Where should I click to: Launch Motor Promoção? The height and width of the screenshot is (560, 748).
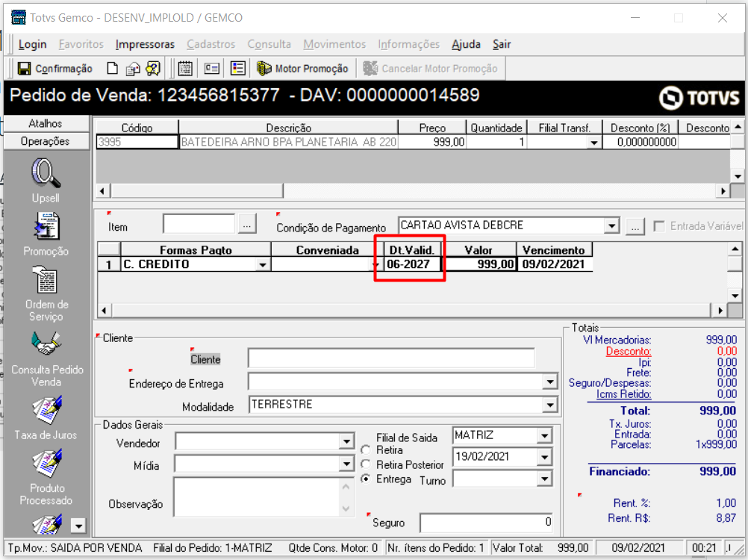point(303,69)
